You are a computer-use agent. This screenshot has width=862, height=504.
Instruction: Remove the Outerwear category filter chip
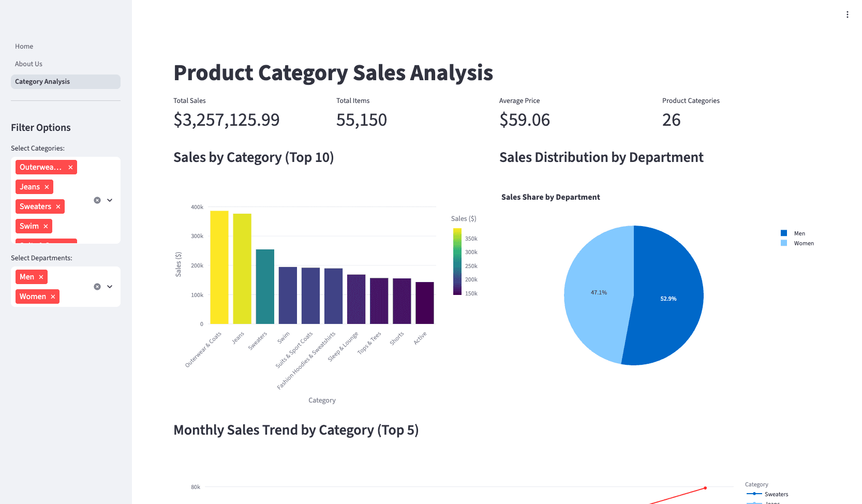(70, 167)
